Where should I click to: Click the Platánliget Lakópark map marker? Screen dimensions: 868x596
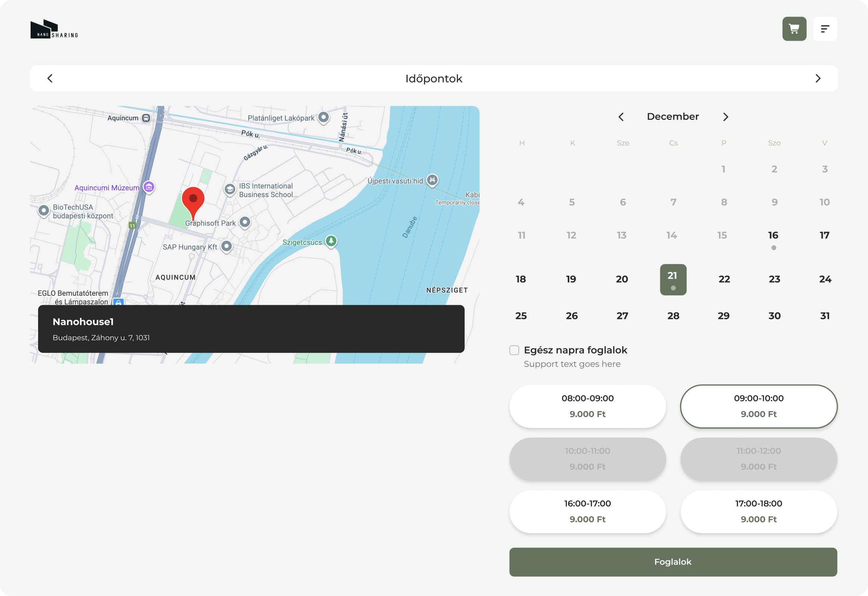pyautogui.click(x=323, y=118)
